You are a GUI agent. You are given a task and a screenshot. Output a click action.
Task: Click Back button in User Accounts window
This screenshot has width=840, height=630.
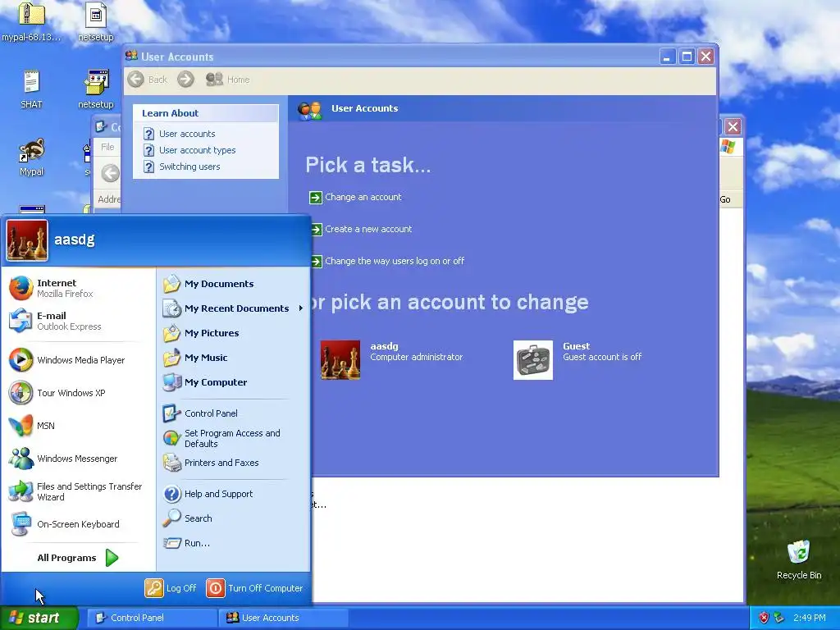148,80
